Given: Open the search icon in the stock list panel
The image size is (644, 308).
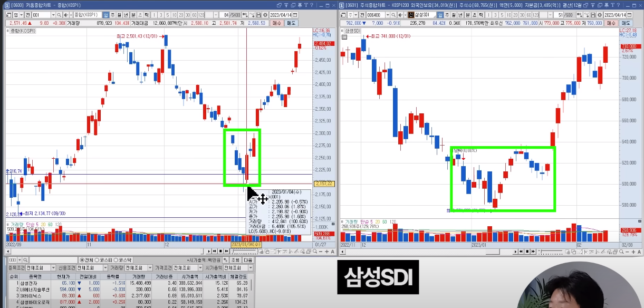Looking at the screenshot, I should tap(25, 259).
